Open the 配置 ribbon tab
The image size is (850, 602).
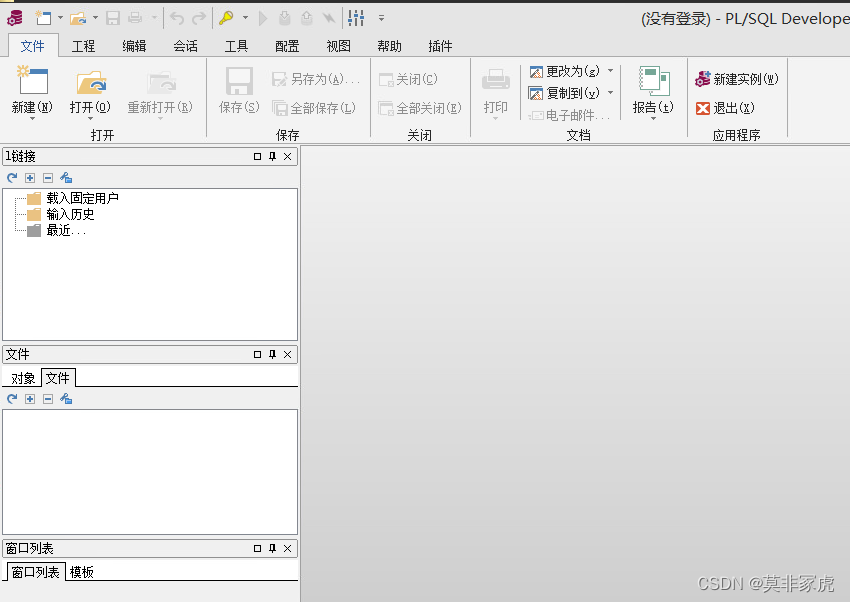tap(287, 46)
